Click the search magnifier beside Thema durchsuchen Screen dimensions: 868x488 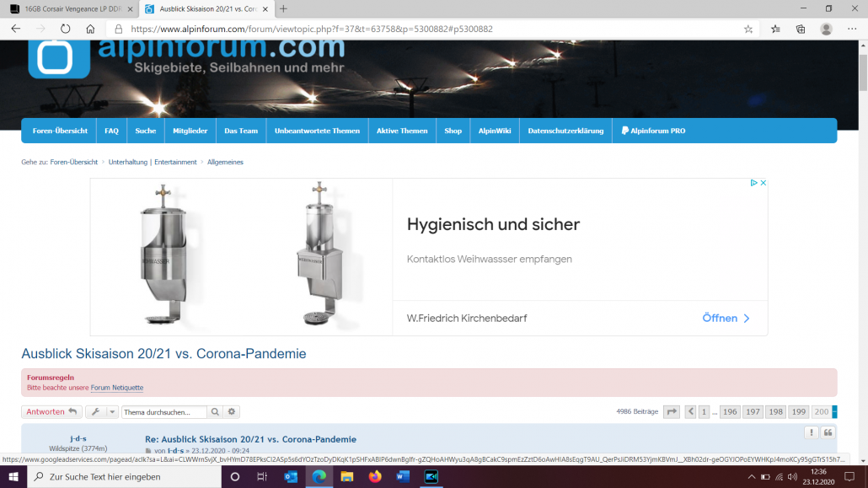click(216, 412)
